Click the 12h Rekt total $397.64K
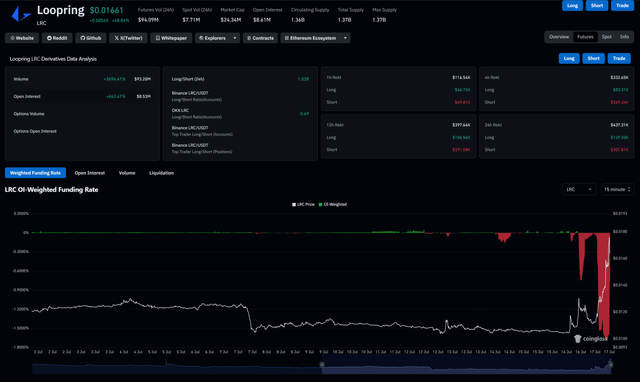Viewport: 640px width, 382px height. (461, 125)
